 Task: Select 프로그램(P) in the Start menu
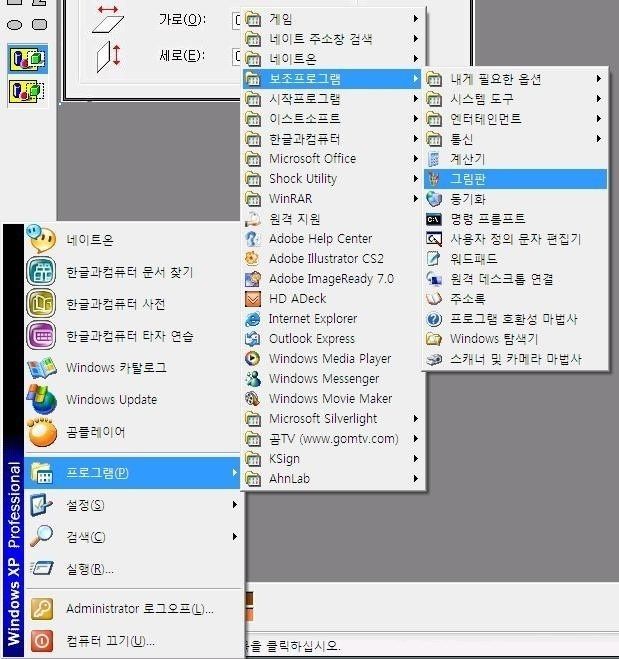(133, 473)
